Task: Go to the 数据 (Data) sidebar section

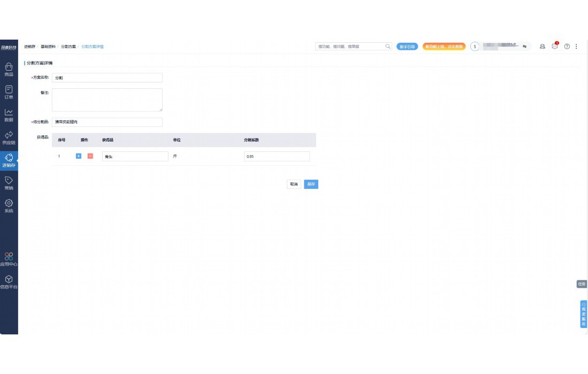Action: click(x=9, y=115)
